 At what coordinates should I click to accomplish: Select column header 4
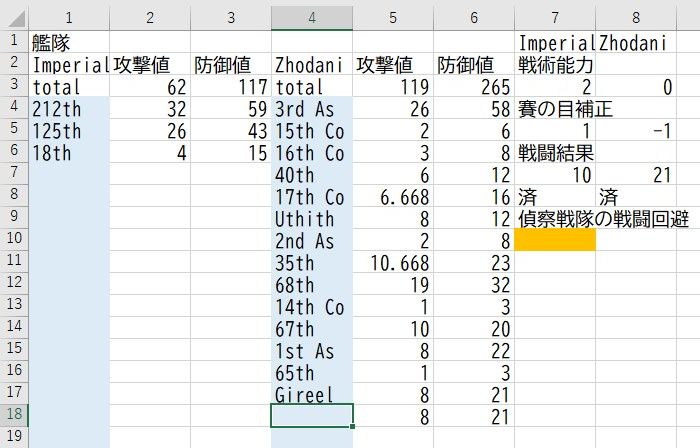[x=312, y=17]
